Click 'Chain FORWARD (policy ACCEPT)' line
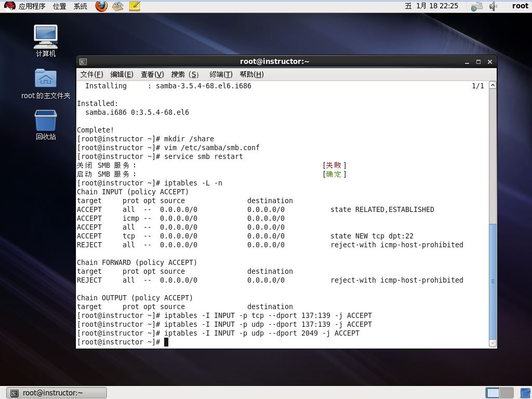 137,262
